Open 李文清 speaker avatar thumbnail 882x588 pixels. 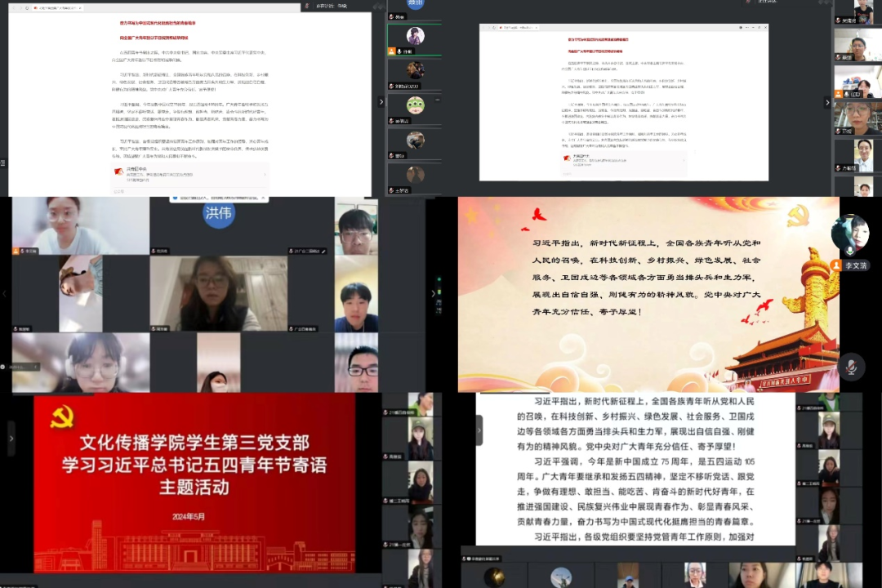click(849, 234)
